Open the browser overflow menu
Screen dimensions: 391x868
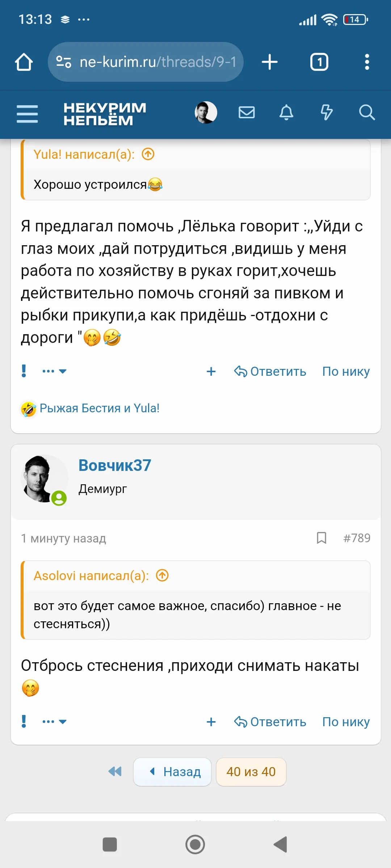[367, 61]
